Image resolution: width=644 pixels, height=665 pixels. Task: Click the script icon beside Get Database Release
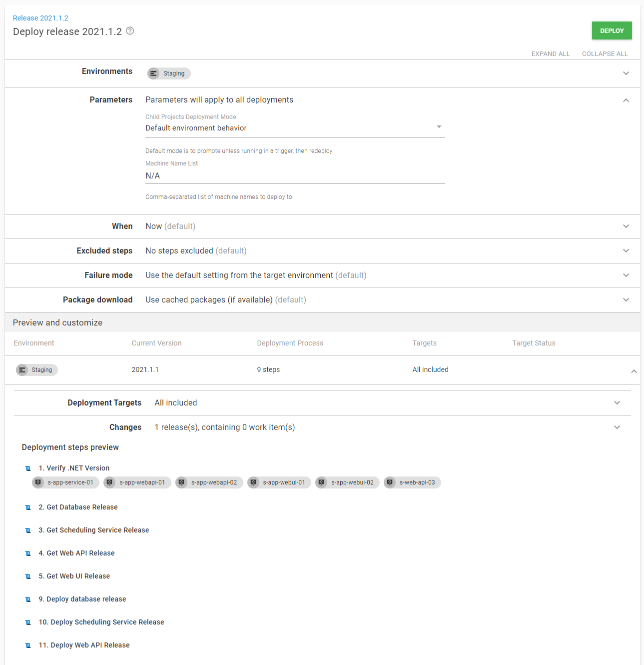pyautogui.click(x=27, y=507)
